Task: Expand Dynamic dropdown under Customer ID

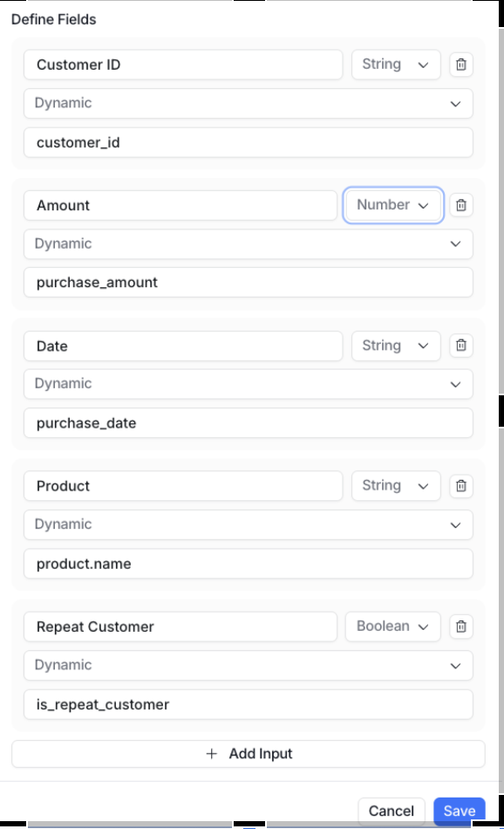Action: click(249, 103)
